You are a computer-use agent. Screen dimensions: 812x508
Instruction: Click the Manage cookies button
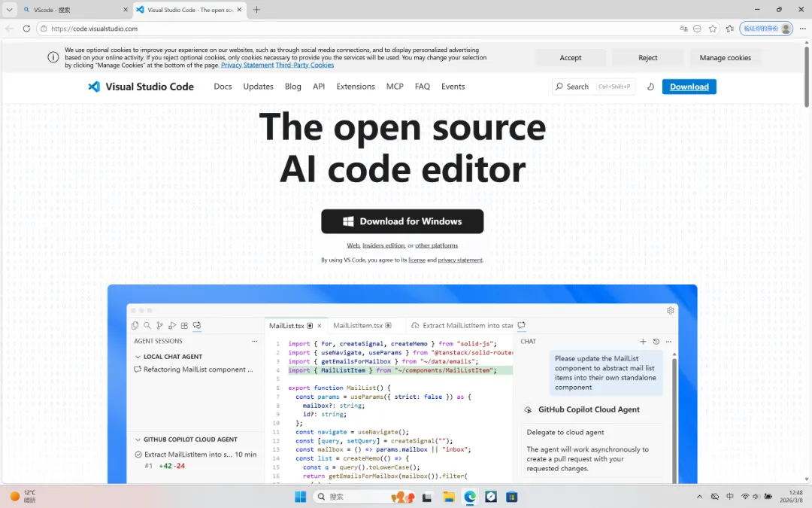coord(725,57)
